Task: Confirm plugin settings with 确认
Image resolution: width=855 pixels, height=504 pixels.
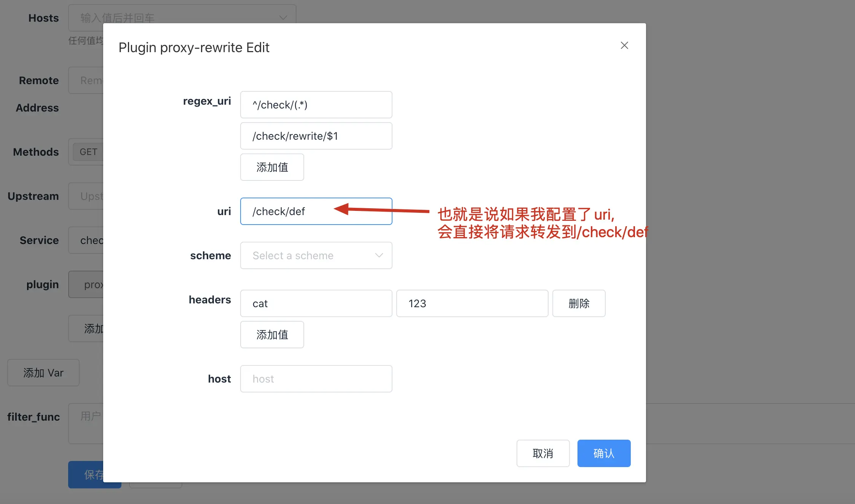Action: 603,453
